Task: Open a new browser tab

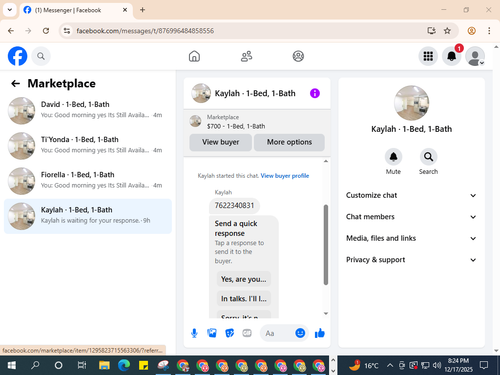Action: tap(142, 10)
